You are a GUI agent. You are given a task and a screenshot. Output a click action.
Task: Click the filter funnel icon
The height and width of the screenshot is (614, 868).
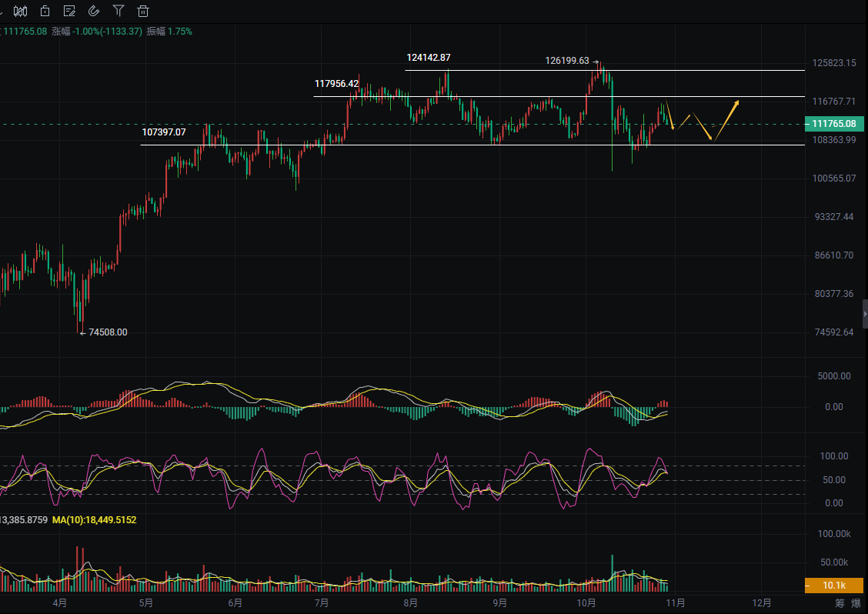point(119,11)
